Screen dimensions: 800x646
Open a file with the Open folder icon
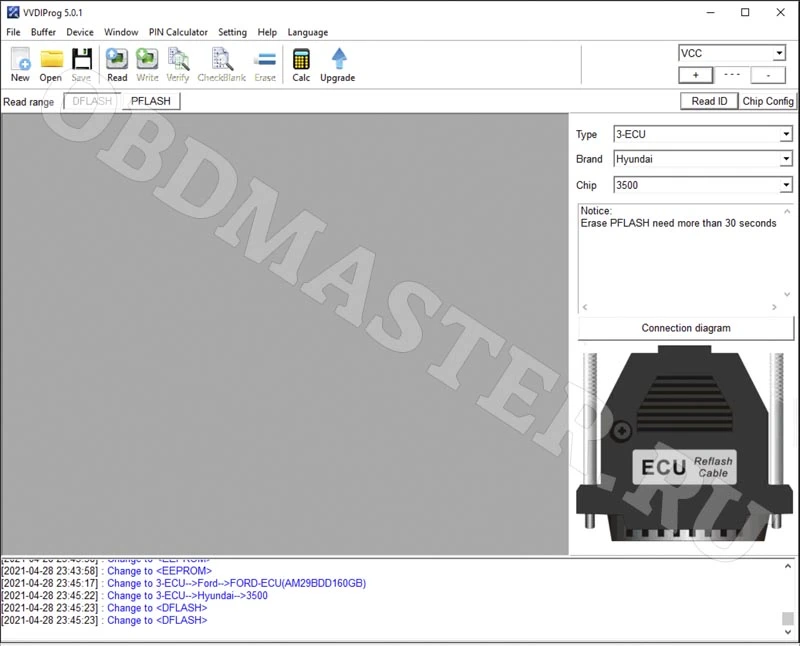point(51,64)
